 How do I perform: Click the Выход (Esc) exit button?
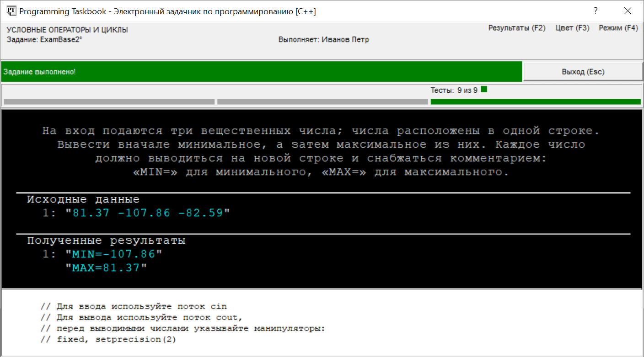[x=583, y=72]
